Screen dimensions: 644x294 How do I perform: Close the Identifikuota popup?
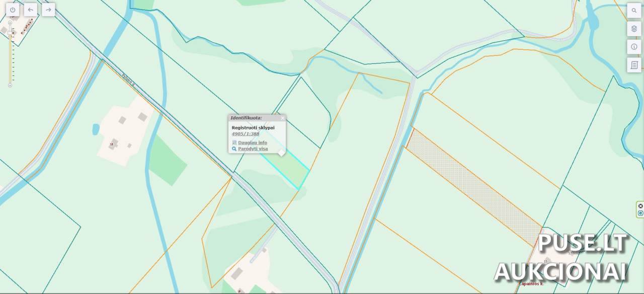pyautogui.click(x=282, y=118)
